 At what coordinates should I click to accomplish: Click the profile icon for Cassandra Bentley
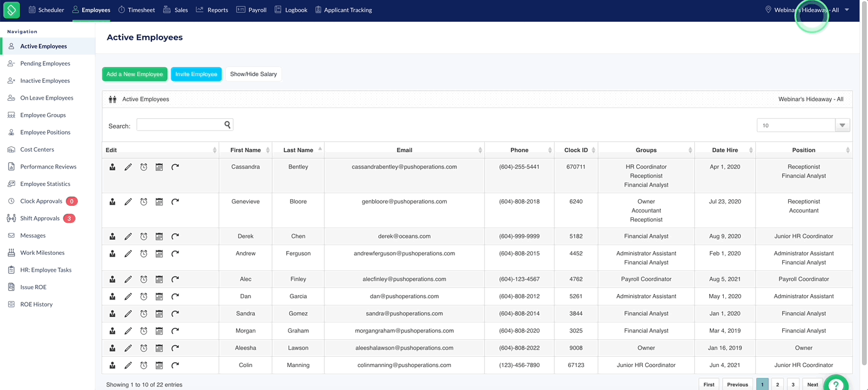click(112, 167)
